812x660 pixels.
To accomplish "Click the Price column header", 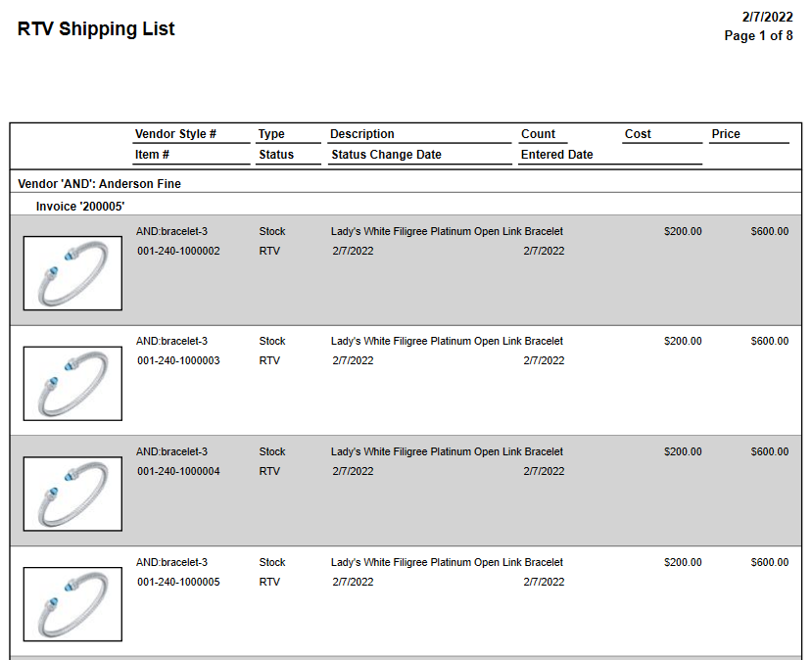I will click(x=726, y=134).
